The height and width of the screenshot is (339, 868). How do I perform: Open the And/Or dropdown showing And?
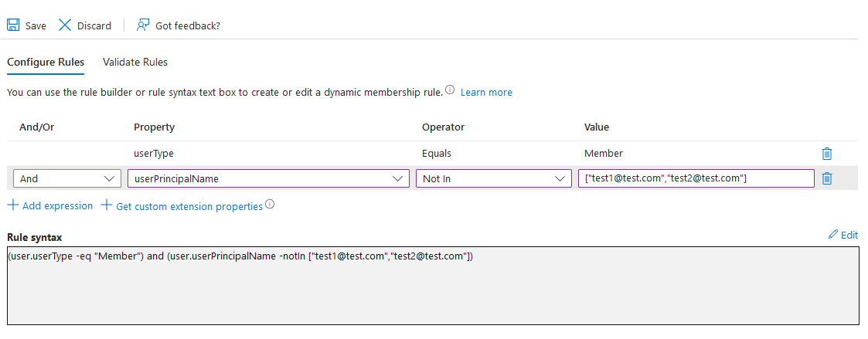pos(66,178)
